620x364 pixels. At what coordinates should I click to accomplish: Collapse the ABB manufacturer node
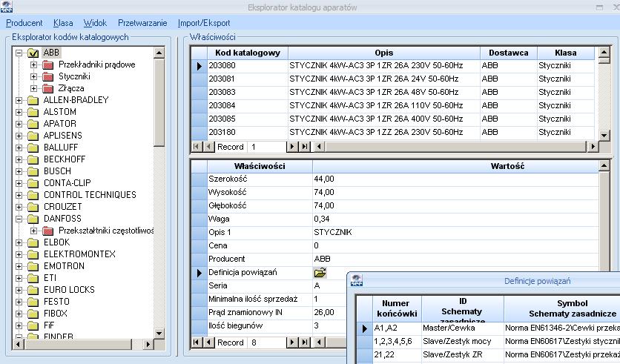pos(19,53)
